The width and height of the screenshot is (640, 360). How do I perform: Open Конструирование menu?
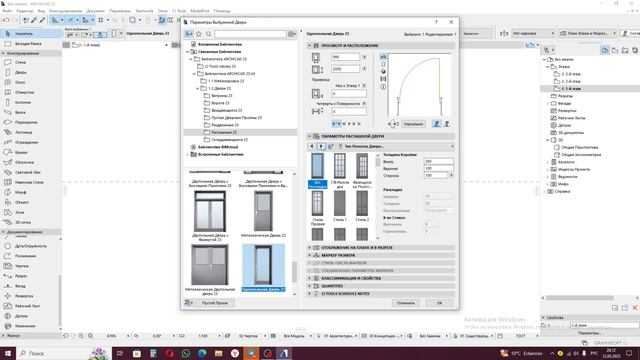66,11
